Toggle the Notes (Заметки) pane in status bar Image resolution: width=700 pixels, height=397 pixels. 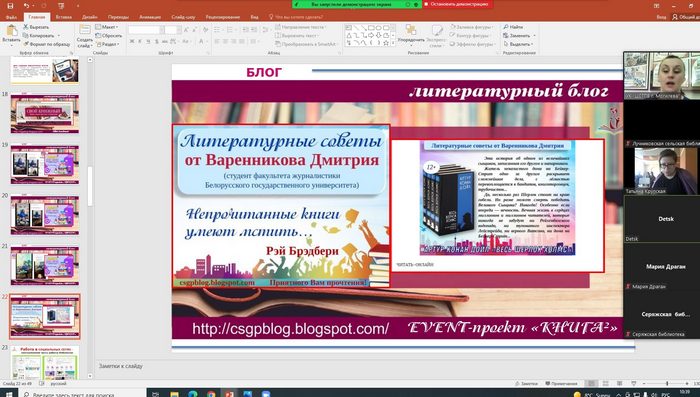[526, 384]
